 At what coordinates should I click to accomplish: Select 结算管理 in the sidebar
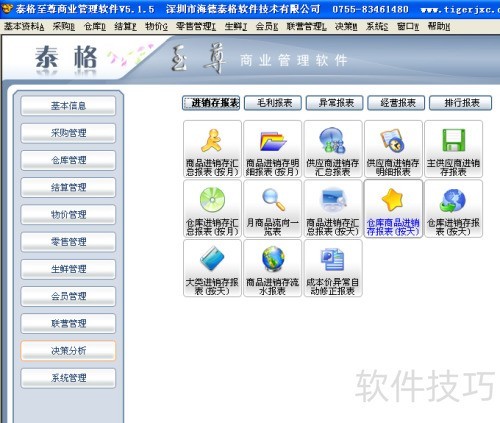click(x=68, y=187)
